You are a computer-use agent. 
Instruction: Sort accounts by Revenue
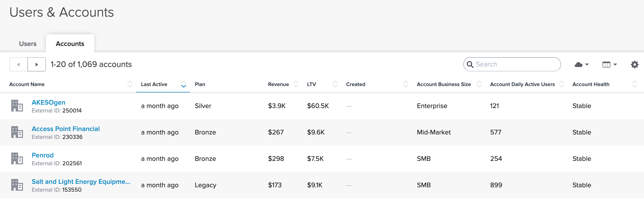click(x=296, y=84)
